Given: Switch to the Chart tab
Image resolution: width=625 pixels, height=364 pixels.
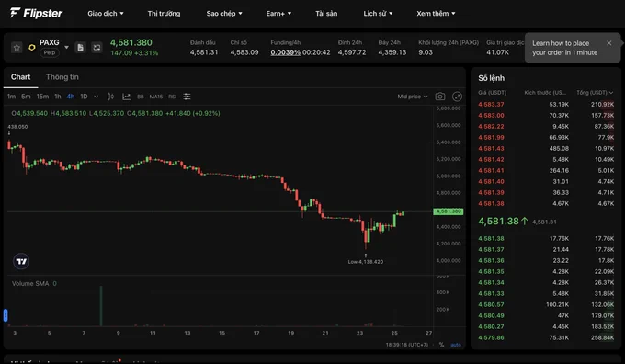Looking at the screenshot, I should (x=21, y=77).
